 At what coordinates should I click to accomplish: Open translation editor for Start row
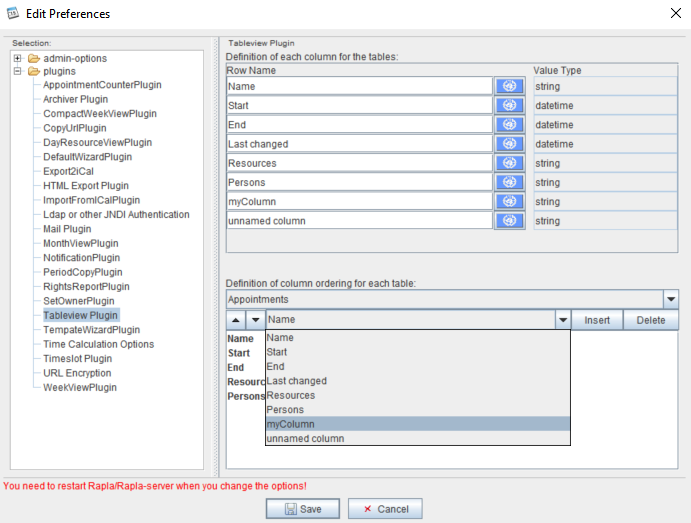pos(509,105)
